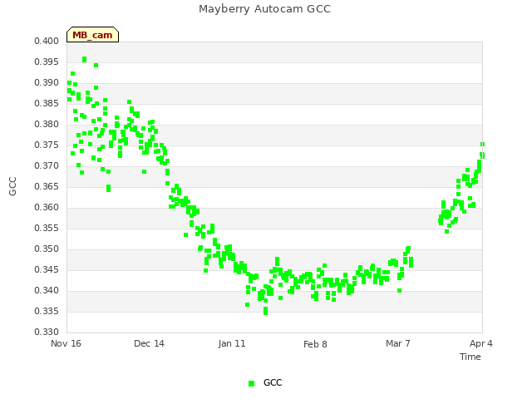Select the MB_cam tab label

coord(92,35)
